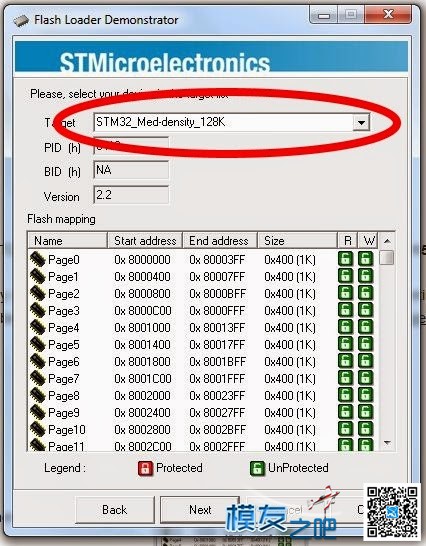Viewport: 426px width, 546px height.
Task: Click Page1 write protection lock icon
Action: 366,276
